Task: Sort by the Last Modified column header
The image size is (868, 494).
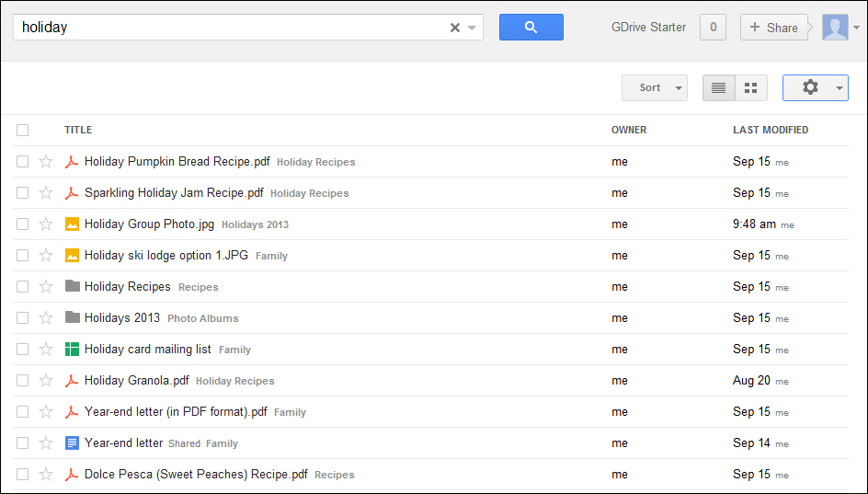Action: tap(771, 130)
